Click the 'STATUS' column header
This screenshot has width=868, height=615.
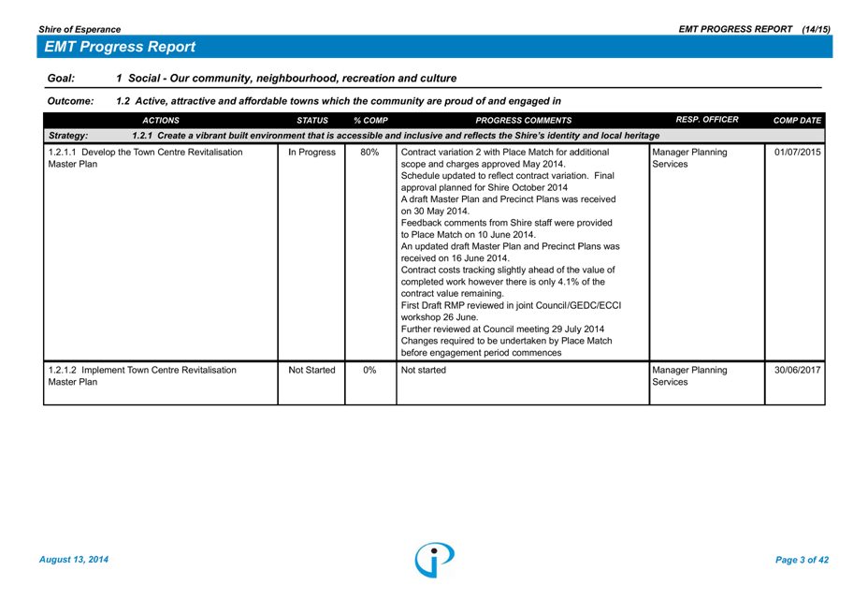(312, 120)
